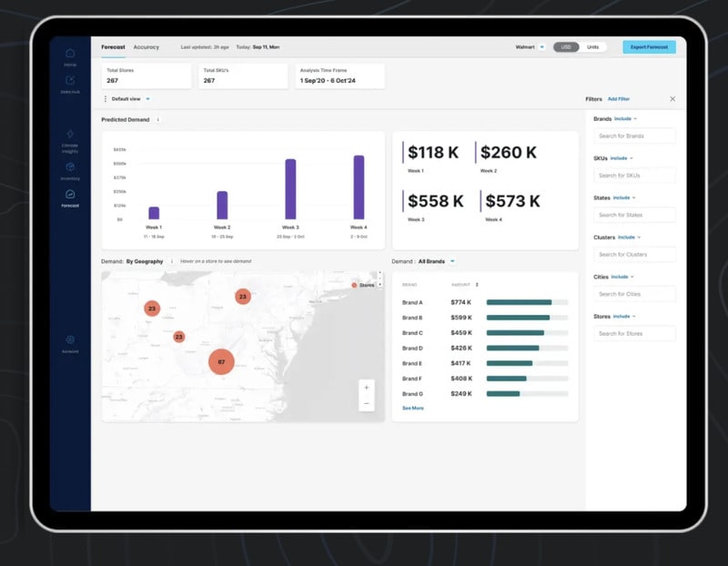Viewport: 728px width, 566px height.
Task: Close the Filters panel with X
Action: (672, 98)
